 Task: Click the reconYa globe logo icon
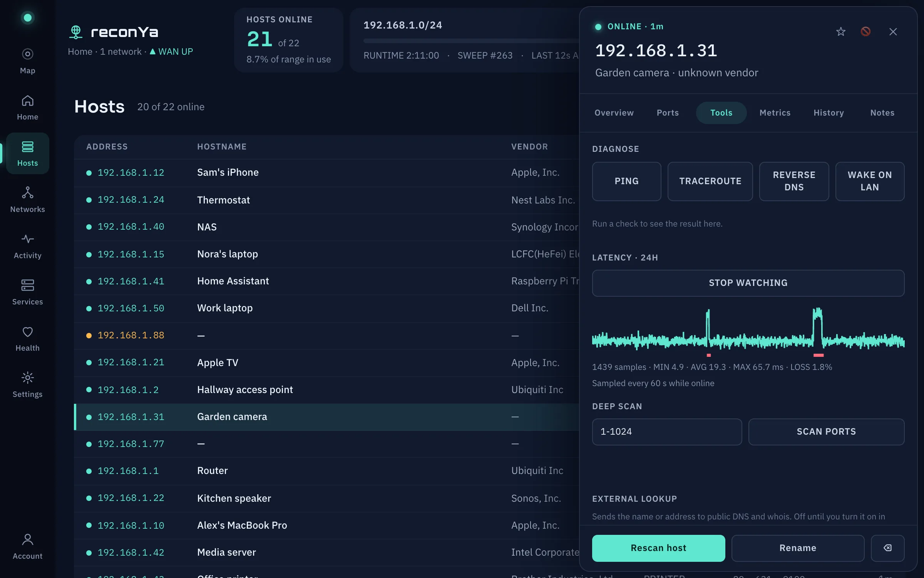coord(76,32)
